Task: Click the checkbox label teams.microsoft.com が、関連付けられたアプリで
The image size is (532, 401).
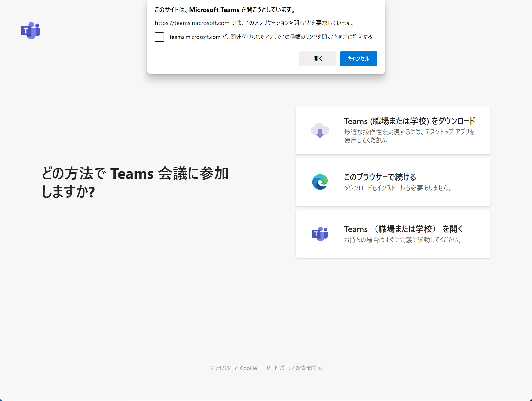Action: [x=271, y=37]
